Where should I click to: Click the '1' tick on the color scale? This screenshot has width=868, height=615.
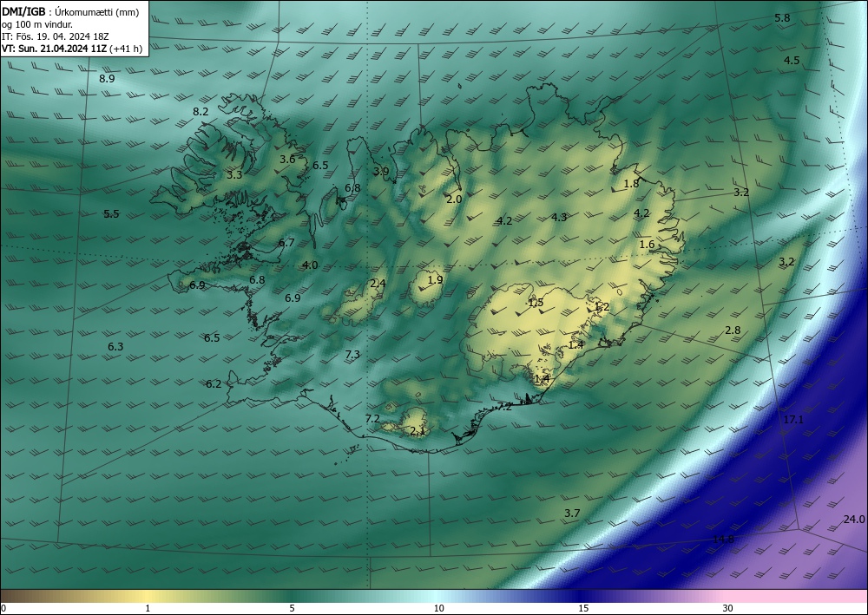click(x=148, y=609)
